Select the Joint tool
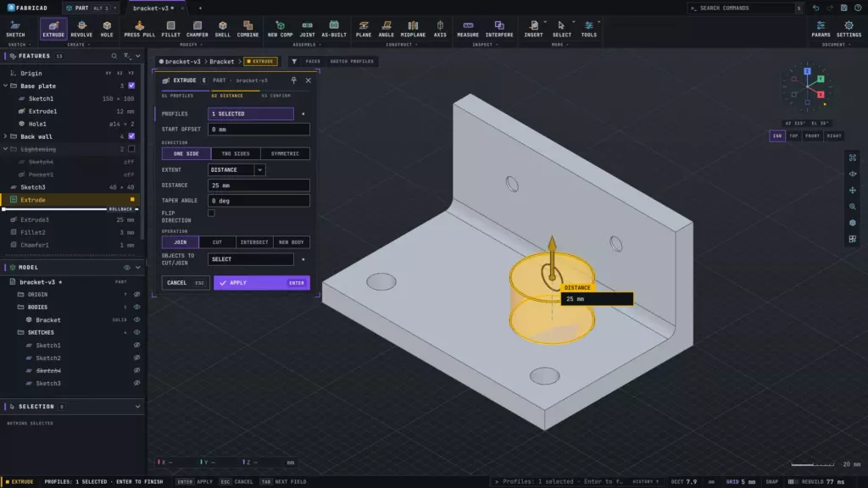868x488 pixels. point(307,28)
